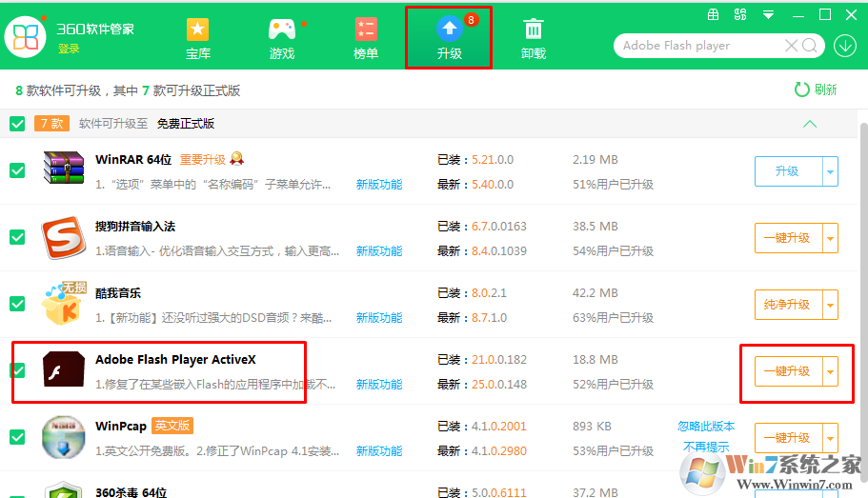
Task: Uncheck the Adobe Flash Player ActiveX checkbox
Action: [17, 370]
